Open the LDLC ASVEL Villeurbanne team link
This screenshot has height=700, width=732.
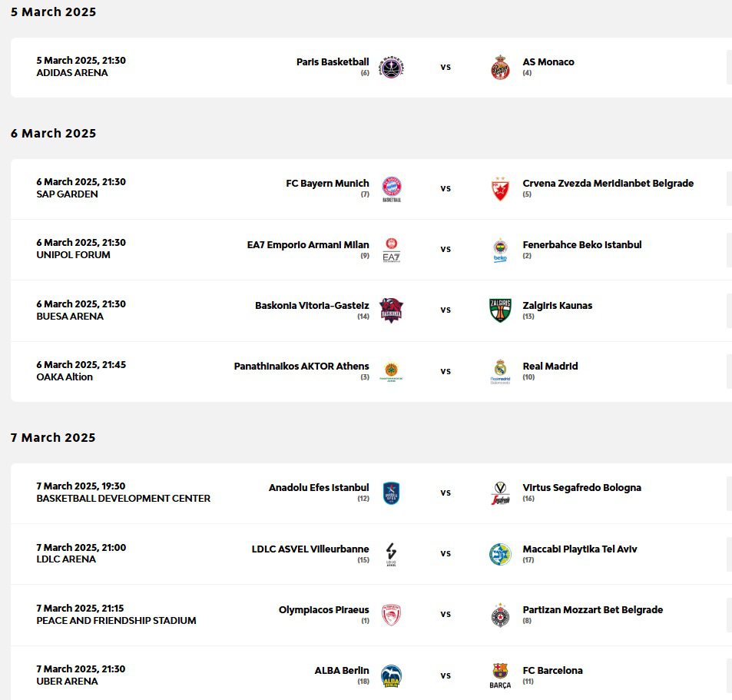click(310, 549)
